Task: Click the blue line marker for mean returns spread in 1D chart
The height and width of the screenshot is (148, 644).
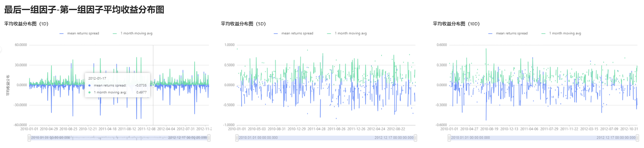Action: [x=62, y=34]
